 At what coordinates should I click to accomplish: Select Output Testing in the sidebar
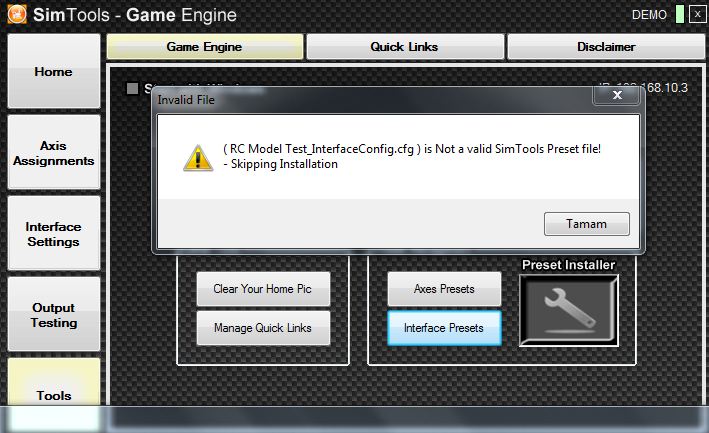click(54, 315)
